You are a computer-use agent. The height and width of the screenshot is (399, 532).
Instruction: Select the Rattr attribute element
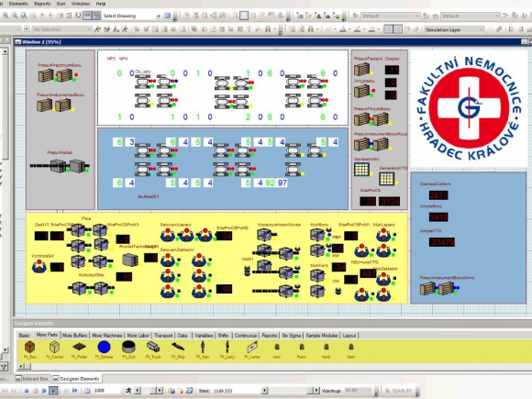pyautogui.click(x=302, y=347)
